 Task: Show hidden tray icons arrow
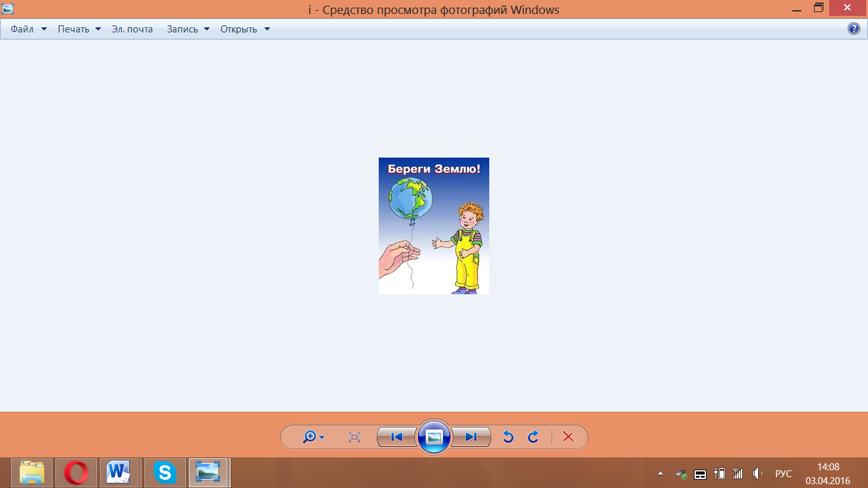coord(660,474)
